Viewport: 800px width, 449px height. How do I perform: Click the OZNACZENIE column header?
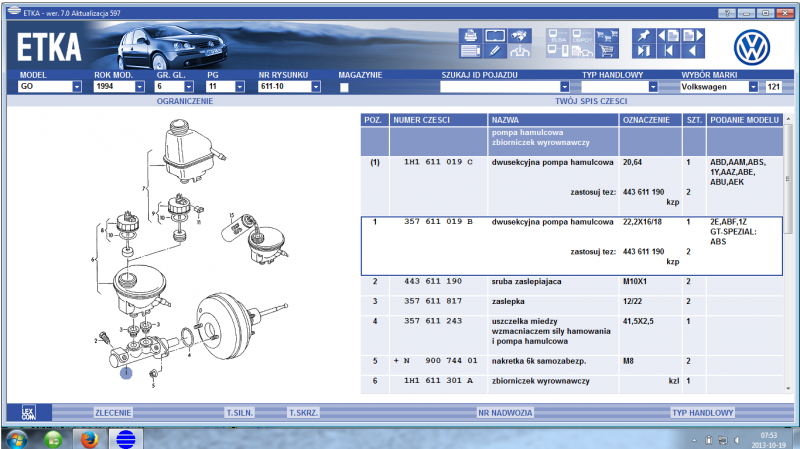tap(651, 120)
